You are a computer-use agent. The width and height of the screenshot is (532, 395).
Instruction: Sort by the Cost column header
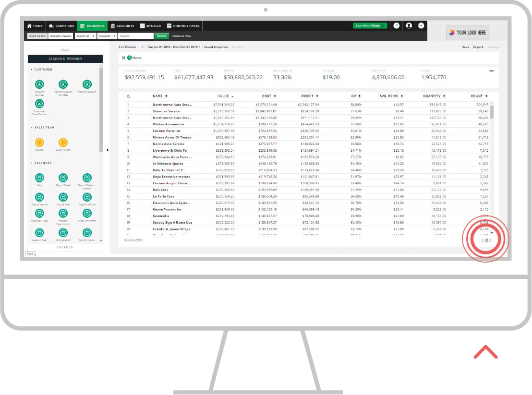pos(269,96)
